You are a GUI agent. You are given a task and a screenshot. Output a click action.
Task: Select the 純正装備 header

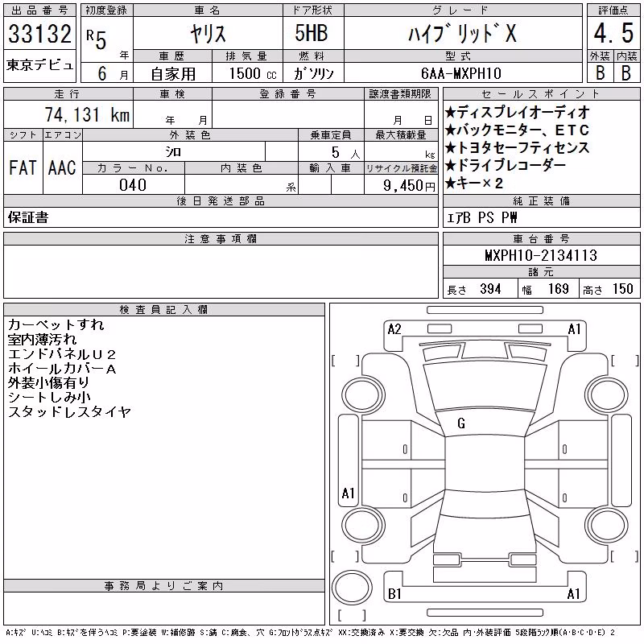click(x=541, y=200)
